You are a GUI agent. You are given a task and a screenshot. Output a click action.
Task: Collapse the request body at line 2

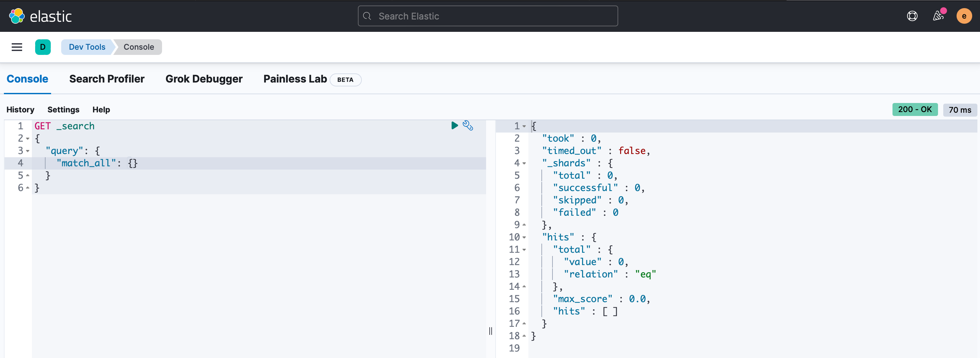coord(28,139)
